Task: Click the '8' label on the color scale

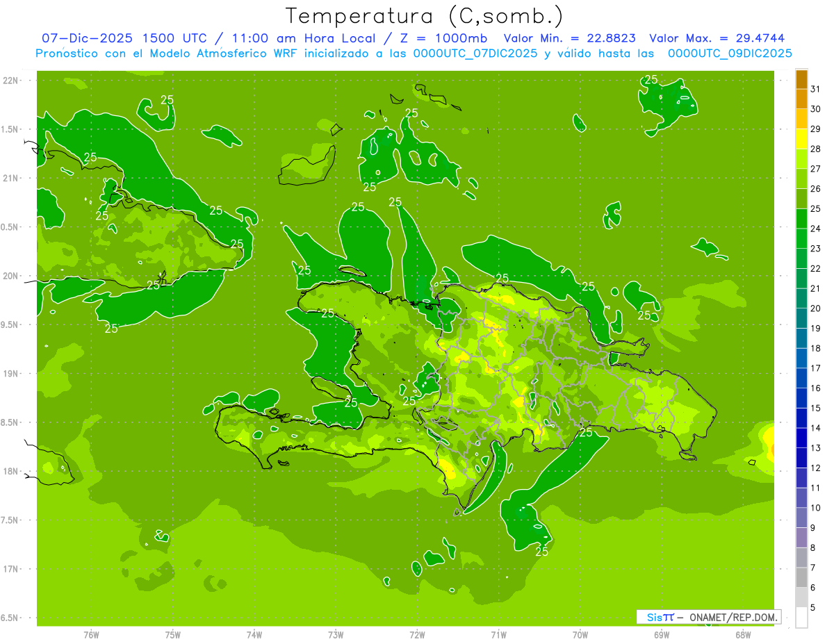Action: (813, 548)
